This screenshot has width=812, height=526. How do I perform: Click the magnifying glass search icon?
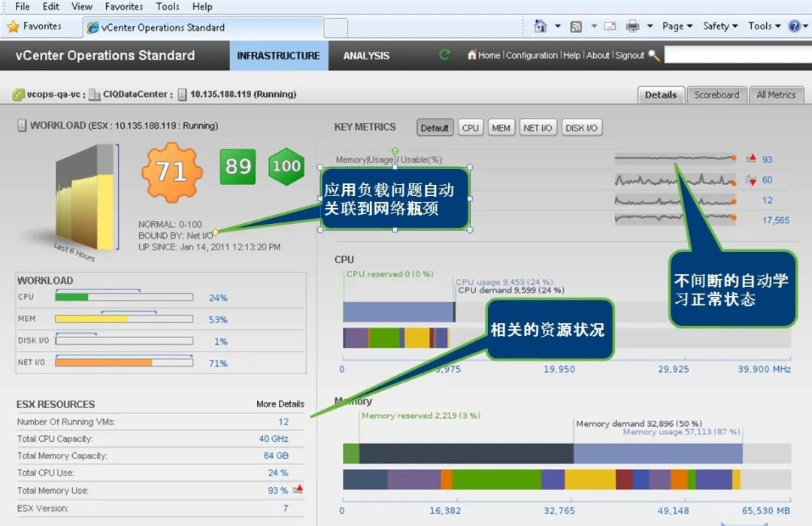tap(653, 55)
